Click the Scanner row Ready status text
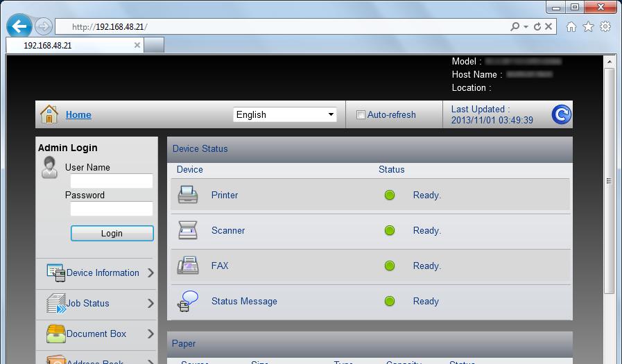Viewport: 622px width, 364px height. click(x=427, y=230)
